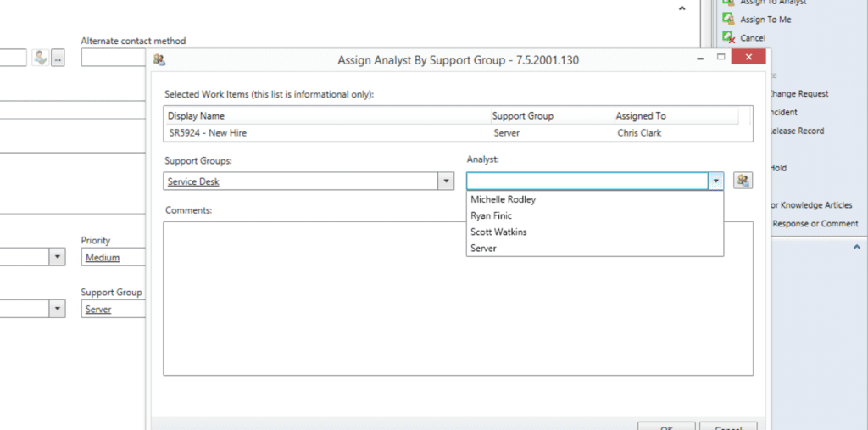Collapse the form section with top chevron
Viewport: 868px width, 430px height.
click(682, 8)
